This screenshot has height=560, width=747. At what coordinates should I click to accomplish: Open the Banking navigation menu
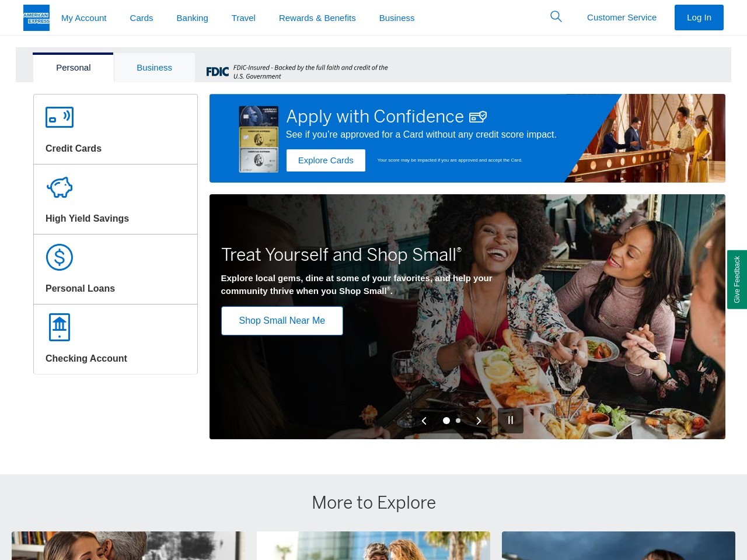point(192,17)
